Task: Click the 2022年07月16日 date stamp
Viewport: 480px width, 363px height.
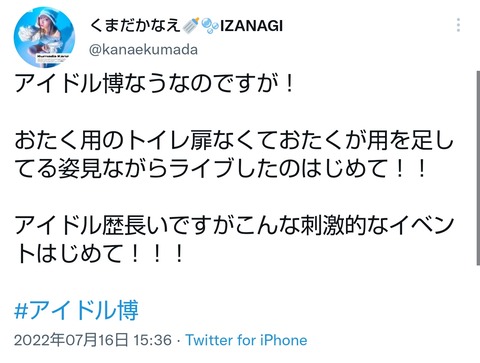Action: (x=71, y=340)
